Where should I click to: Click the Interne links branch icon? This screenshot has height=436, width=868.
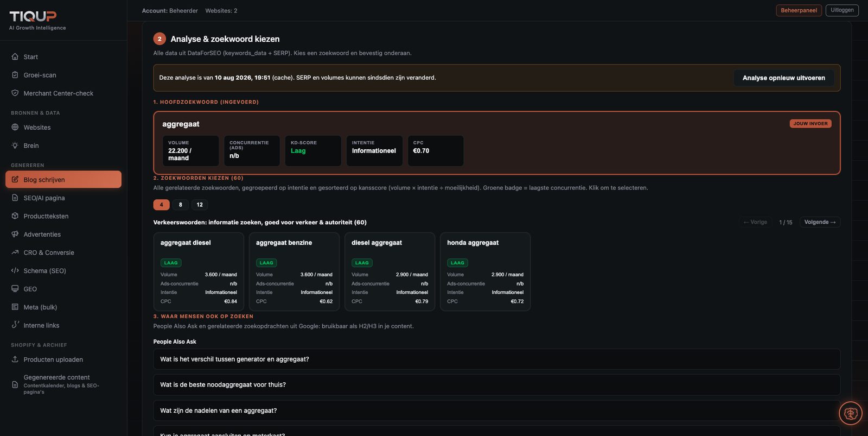click(15, 325)
